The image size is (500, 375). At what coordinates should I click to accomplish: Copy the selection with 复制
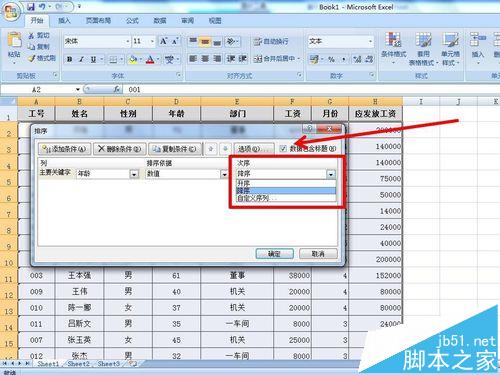point(39,47)
